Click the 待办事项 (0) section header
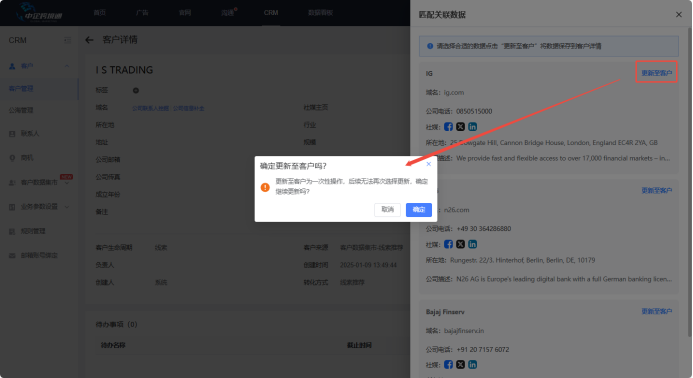693x378 pixels. [x=116, y=325]
